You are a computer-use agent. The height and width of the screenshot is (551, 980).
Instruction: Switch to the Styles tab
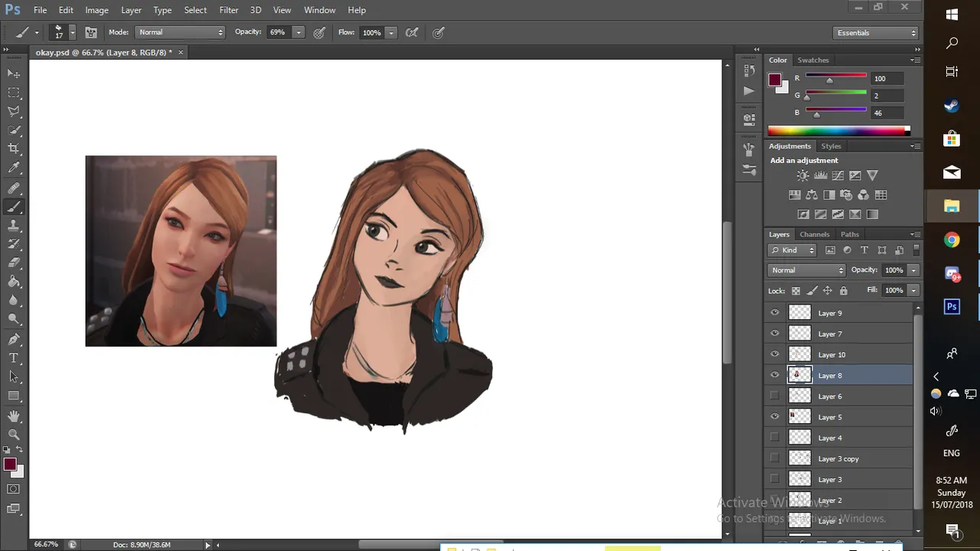tap(831, 146)
